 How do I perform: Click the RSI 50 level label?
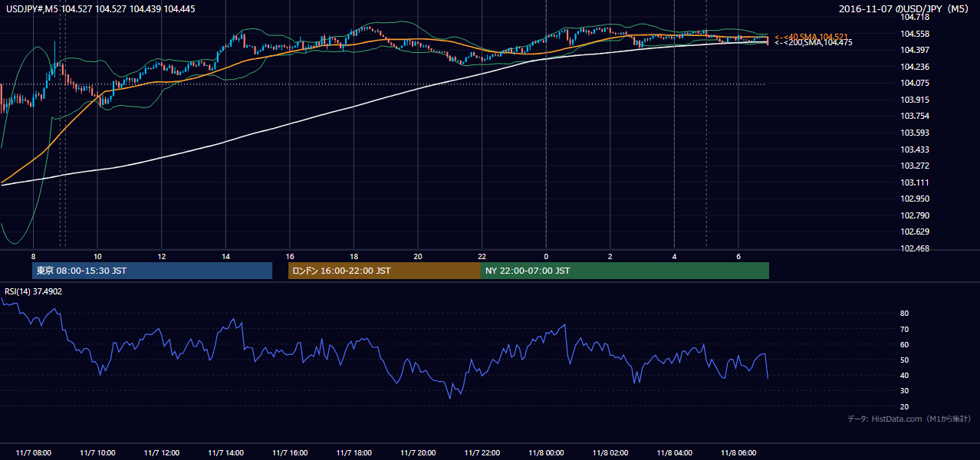coord(905,360)
